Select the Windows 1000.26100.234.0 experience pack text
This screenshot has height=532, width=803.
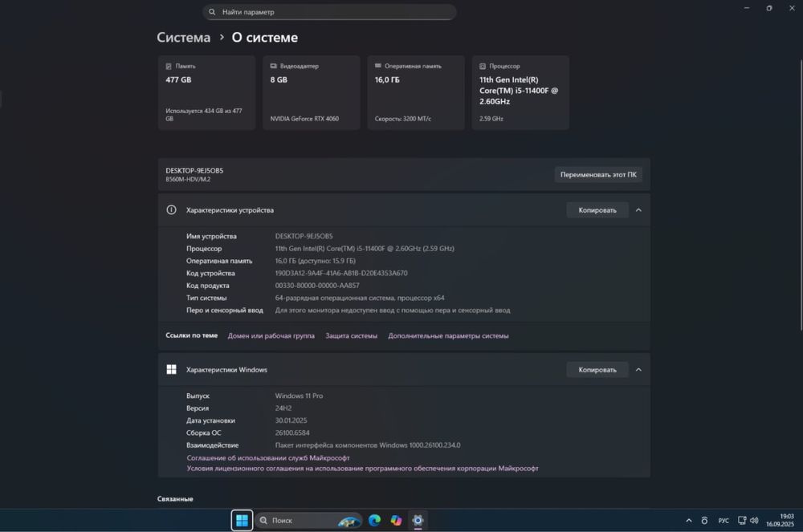tap(368, 445)
